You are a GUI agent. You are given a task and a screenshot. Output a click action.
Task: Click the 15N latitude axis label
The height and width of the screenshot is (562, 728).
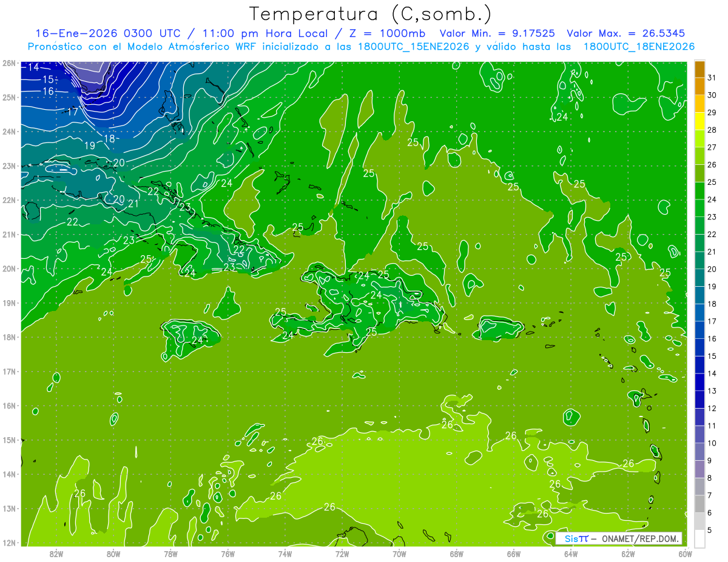click(8, 440)
